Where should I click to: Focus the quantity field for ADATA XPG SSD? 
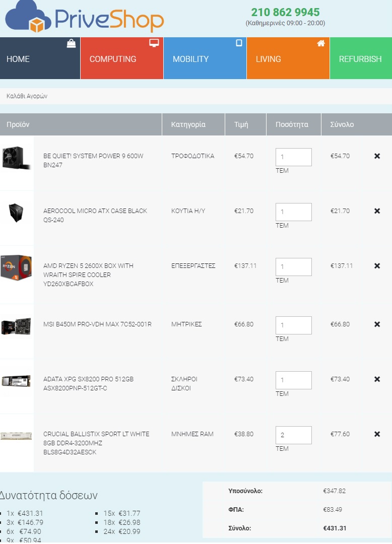293,380
